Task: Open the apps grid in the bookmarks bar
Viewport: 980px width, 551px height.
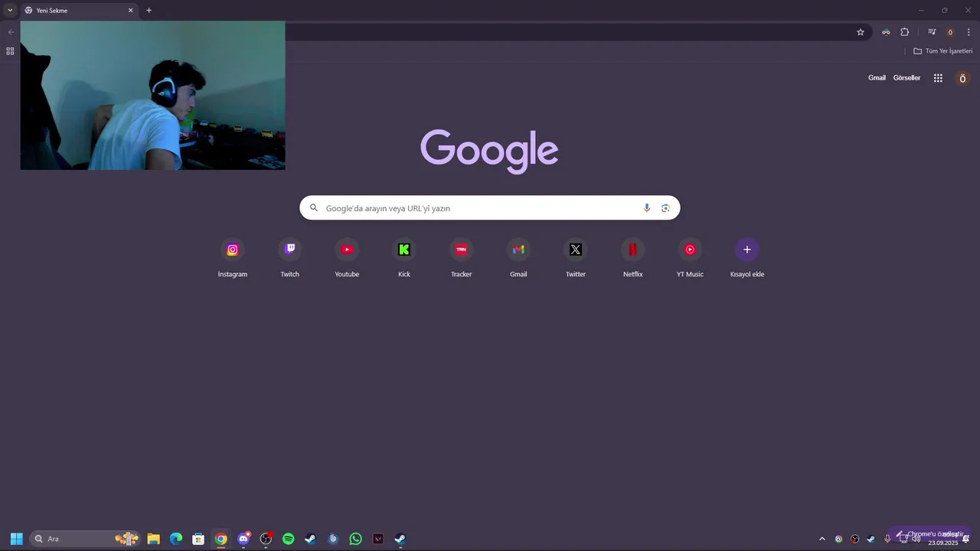Action: pos(10,51)
